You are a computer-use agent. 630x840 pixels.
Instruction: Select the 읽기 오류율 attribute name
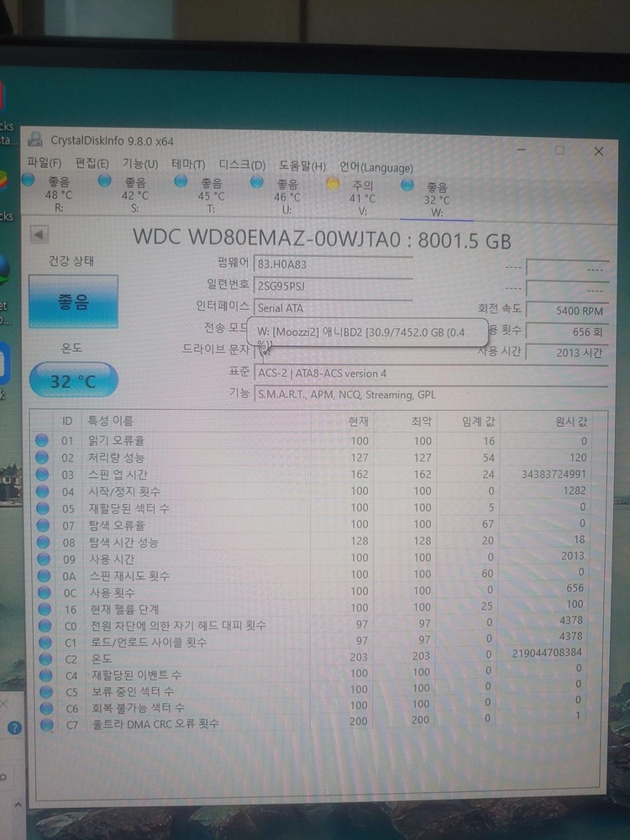tap(116, 440)
